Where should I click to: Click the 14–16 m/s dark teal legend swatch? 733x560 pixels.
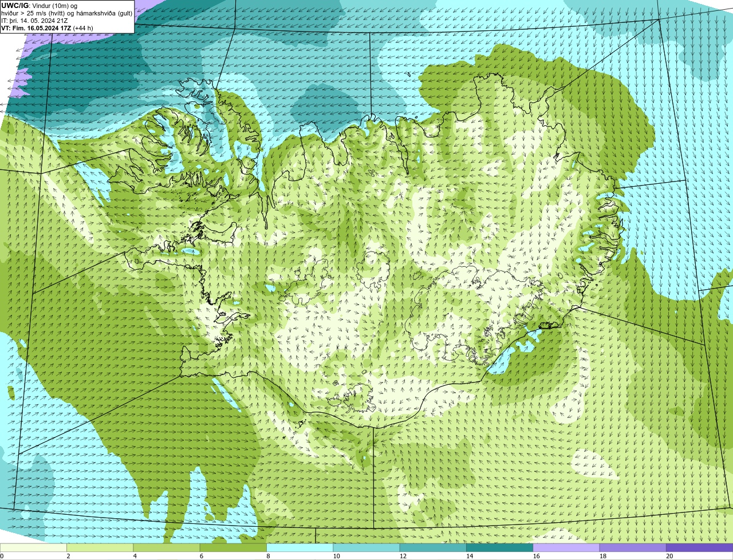tap(499, 547)
